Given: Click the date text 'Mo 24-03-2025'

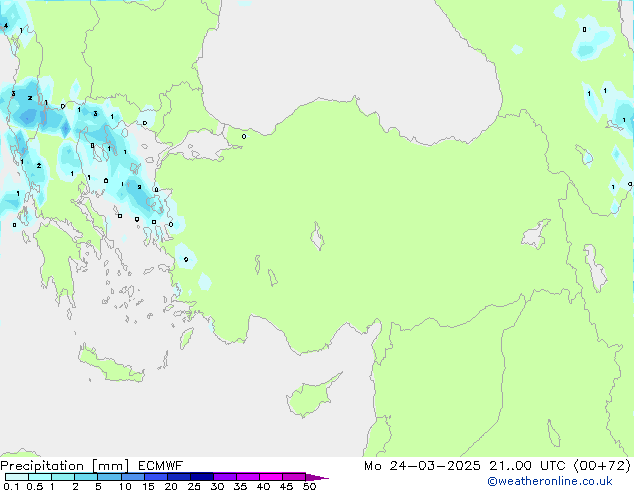Looking at the screenshot, I should click(x=422, y=466).
